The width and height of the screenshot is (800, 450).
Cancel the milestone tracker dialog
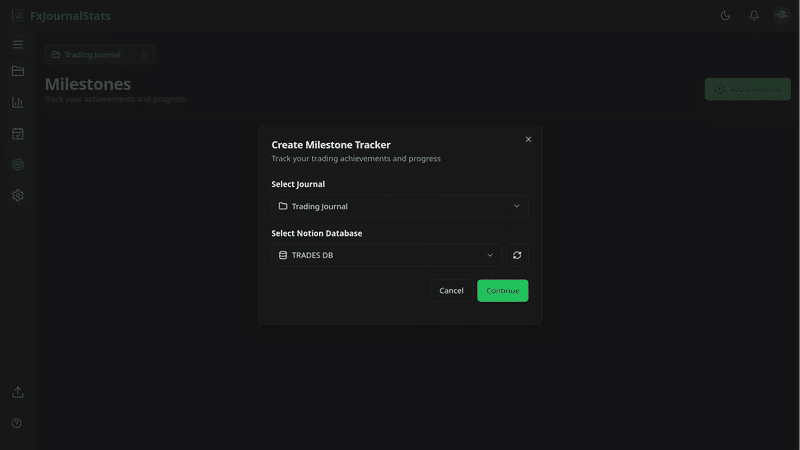451,290
